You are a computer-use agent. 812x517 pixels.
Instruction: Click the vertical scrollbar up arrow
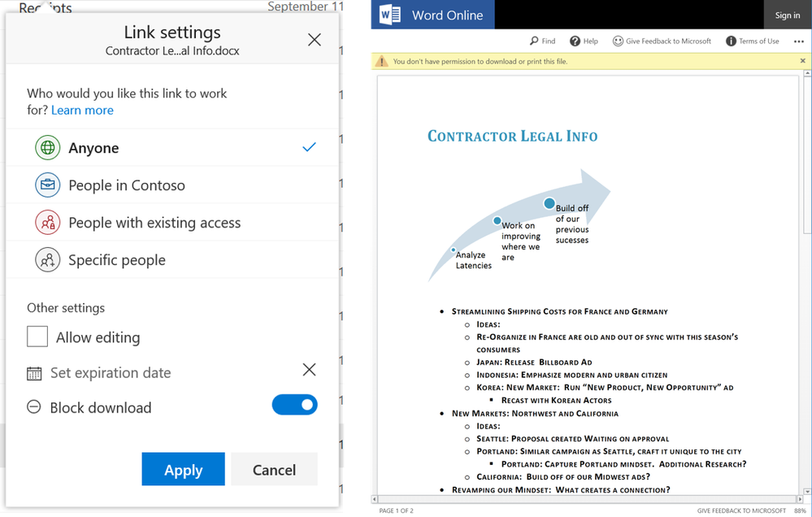(807, 74)
